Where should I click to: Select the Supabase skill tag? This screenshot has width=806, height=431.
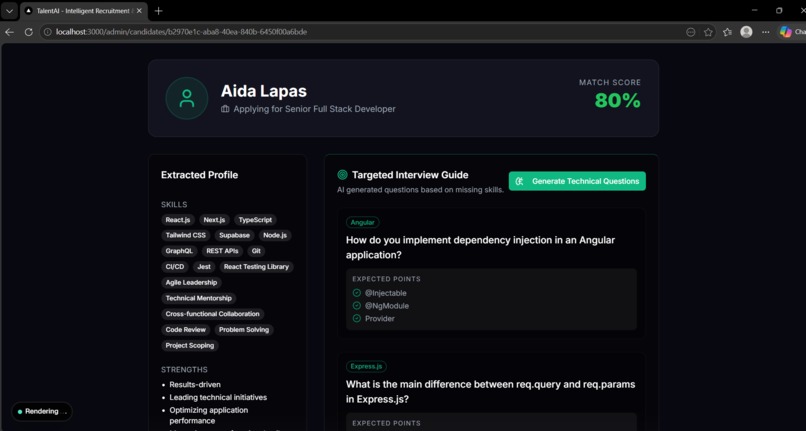[234, 235]
